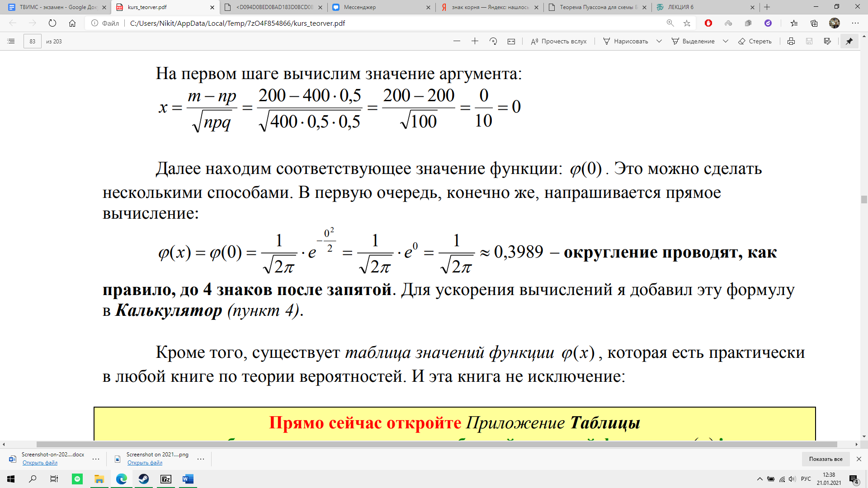Open Word from the taskbar
This screenshot has width=868, height=488.
(188, 479)
